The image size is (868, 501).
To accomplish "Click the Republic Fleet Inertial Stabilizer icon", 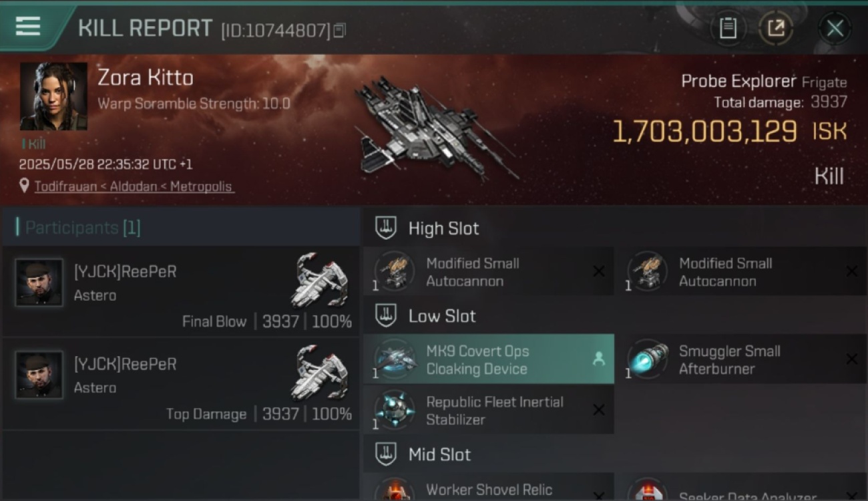I will point(394,409).
